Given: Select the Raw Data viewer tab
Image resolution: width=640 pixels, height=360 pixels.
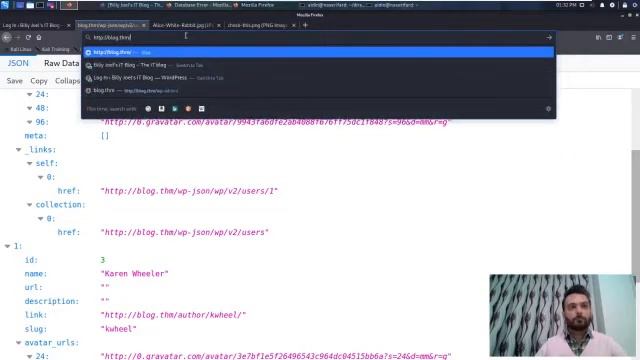Looking at the screenshot, I should click(x=61, y=63).
